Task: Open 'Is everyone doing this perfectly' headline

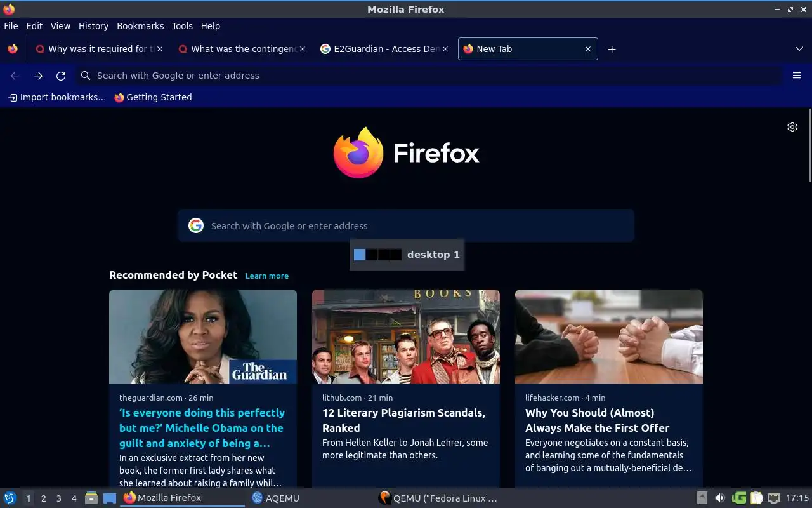Action: [202, 428]
